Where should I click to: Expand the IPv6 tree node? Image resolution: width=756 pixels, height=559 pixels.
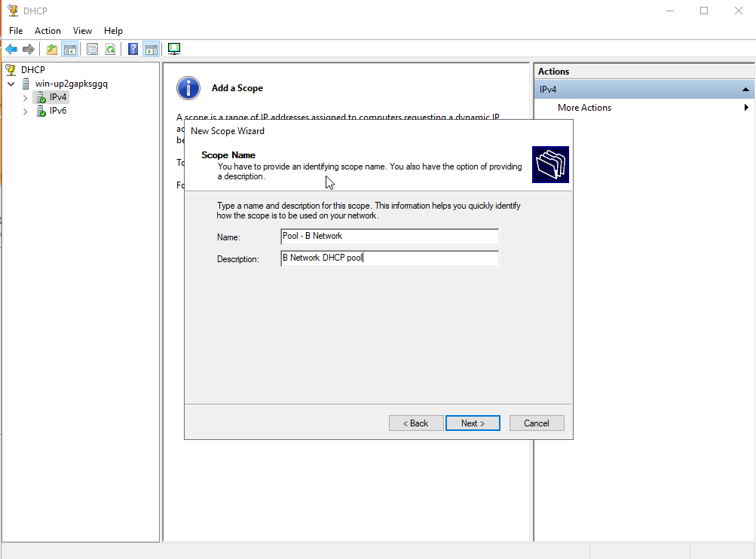(26, 111)
